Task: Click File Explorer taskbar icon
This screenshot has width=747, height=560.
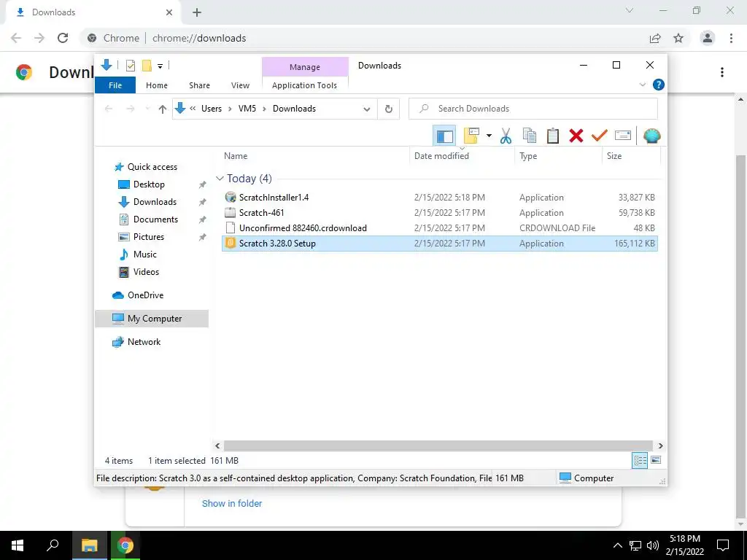Action: pyautogui.click(x=89, y=545)
